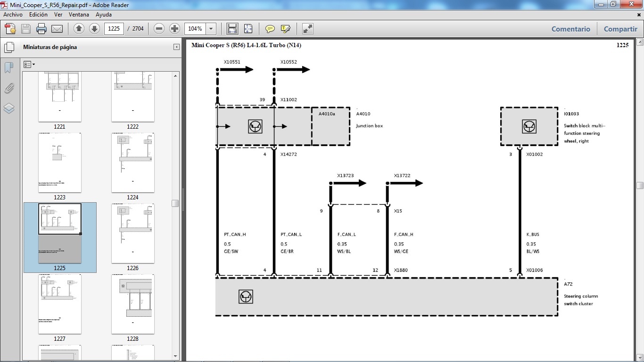The image size is (644, 362).
Task: Collapse the Miniaturas de página panel
Action: pos(176,47)
